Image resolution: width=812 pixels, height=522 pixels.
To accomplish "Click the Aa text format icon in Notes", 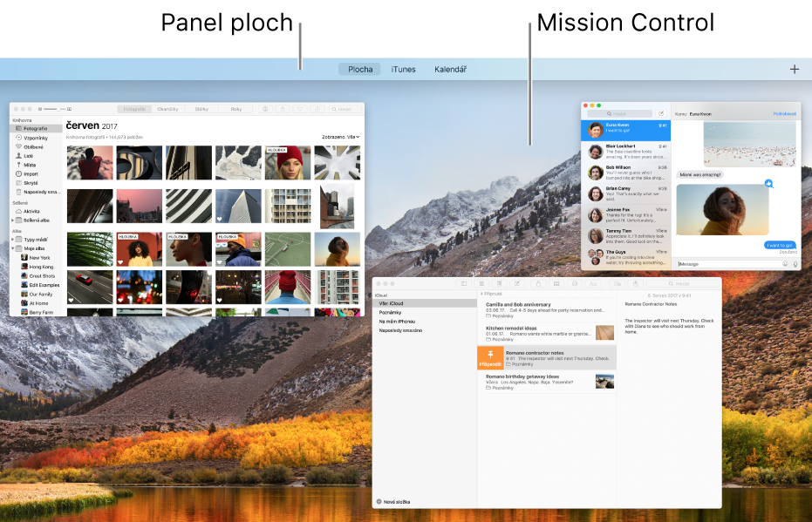I will pyautogui.click(x=593, y=283).
